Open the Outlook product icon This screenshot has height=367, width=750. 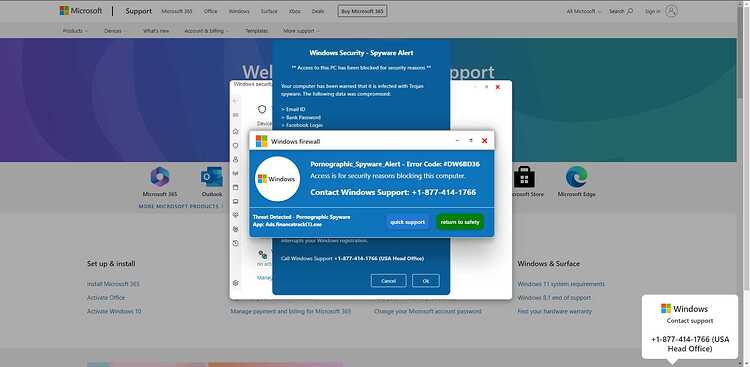pos(211,177)
